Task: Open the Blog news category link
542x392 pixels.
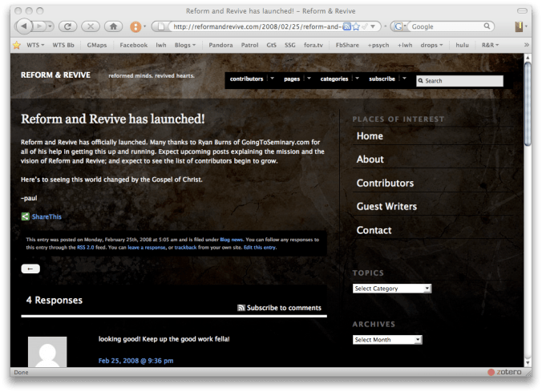Action: 231,240
